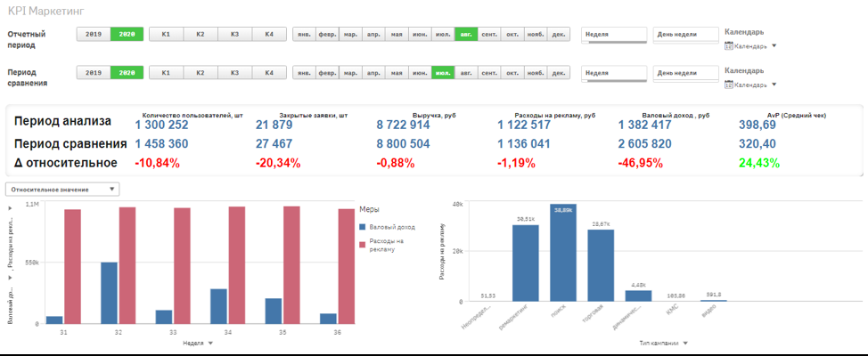
Task: Select К1 quarter in reporting period
Action: pyautogui.click(x=166, y=35)
